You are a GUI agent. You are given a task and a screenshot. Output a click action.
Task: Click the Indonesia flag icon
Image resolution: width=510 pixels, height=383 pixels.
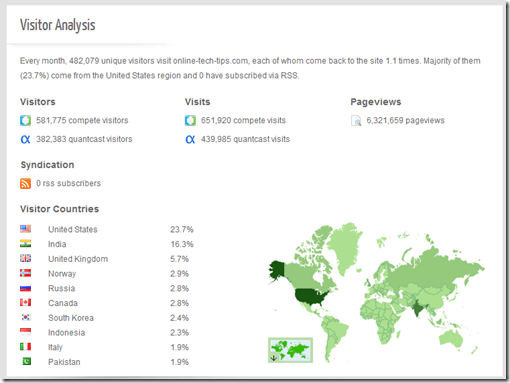click(x=25, y=332)
